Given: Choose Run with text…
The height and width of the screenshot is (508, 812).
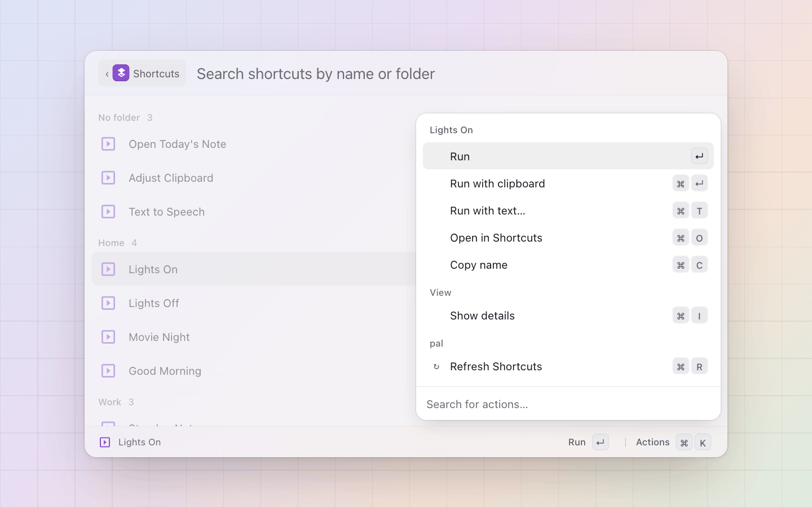Looking at the screenshot, I should 568,211.
